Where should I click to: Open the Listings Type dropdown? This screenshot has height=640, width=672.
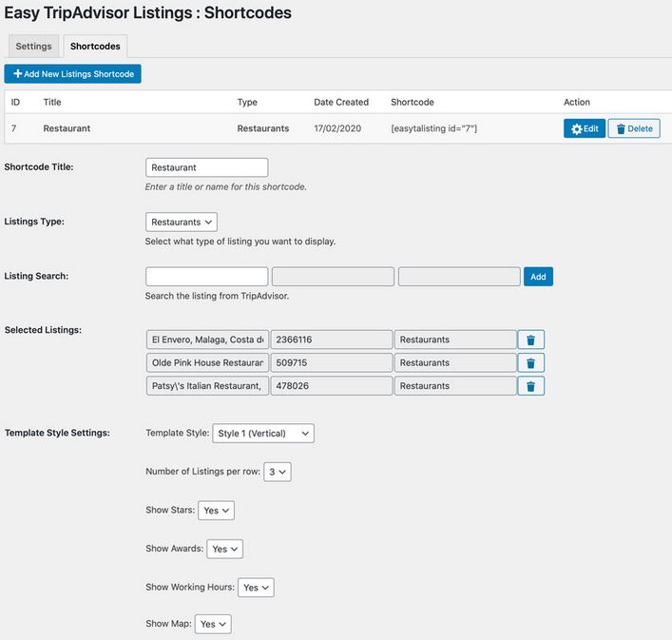pyautogui.click(x=182, y=222)
